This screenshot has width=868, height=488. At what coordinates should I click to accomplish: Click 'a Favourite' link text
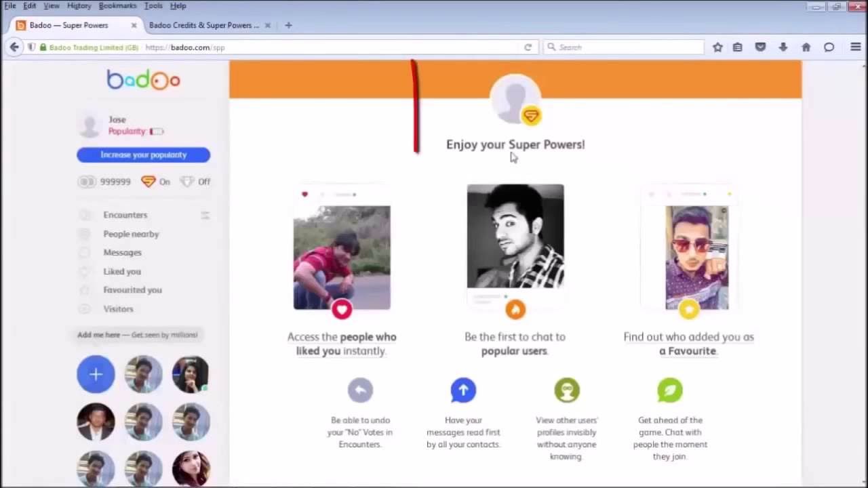tap(688, 350)
